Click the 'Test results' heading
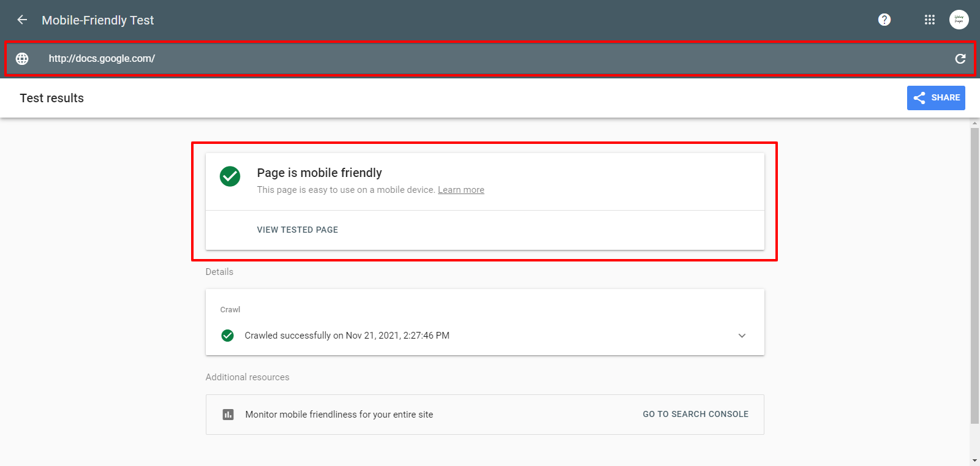 pyautogui.click(x=51, y=98)
